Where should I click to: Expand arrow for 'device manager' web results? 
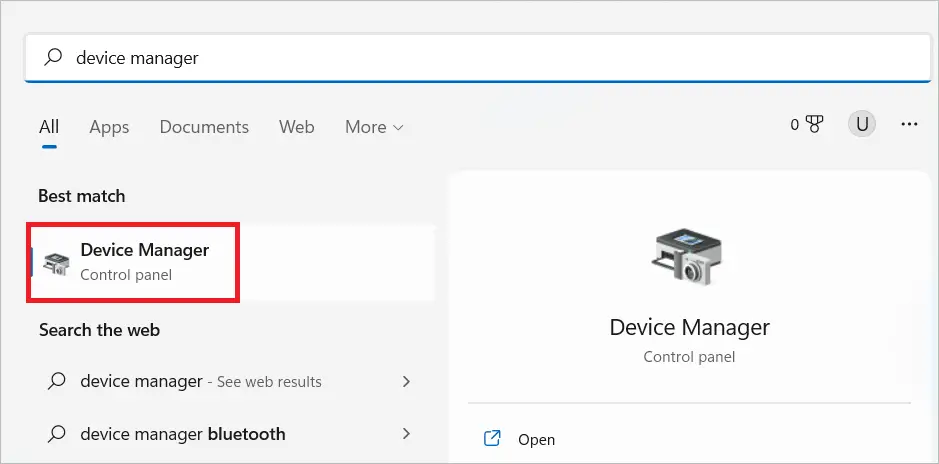pyautogui.click(x=407, y=381)
